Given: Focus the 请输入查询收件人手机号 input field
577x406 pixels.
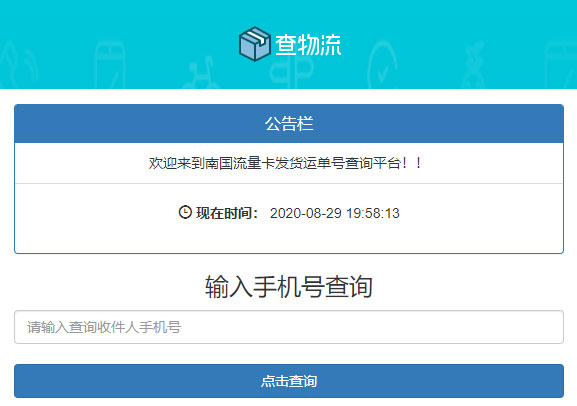Looking at the screenshot, I should pyautogui.click(x=289, y=327).
